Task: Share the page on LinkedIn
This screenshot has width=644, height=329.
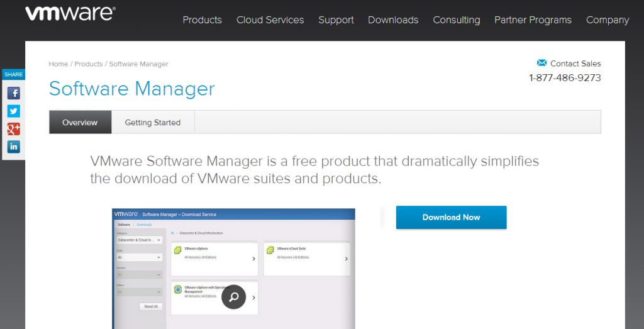Action: (14, 147)
